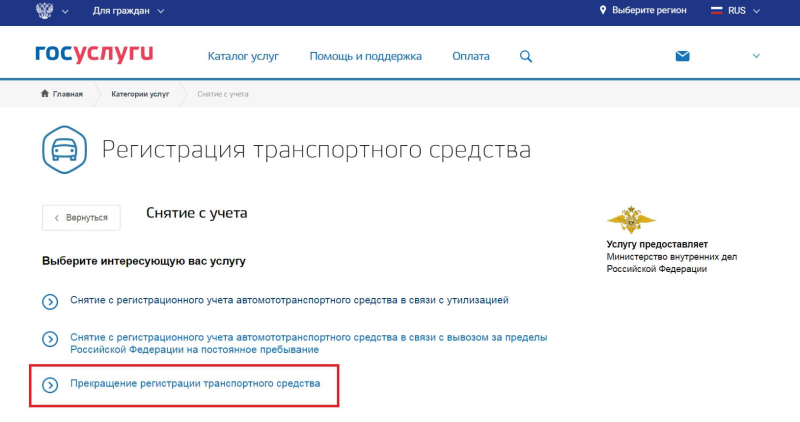Click the arrow circle icon next to утилизацией service
The height and width of the screenshot is (422, 800).
click(x=50, y=300)
